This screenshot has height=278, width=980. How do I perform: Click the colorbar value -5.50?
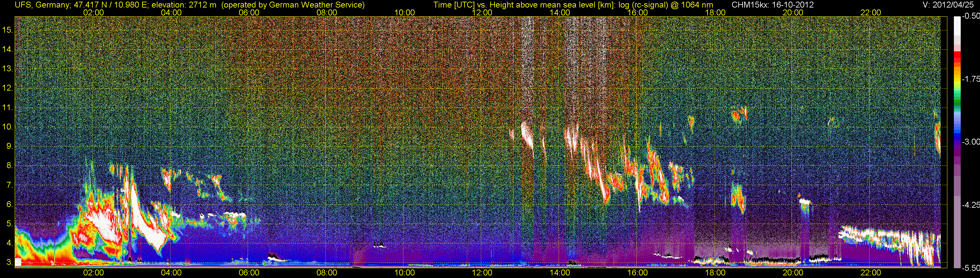(x=971, y=268)
